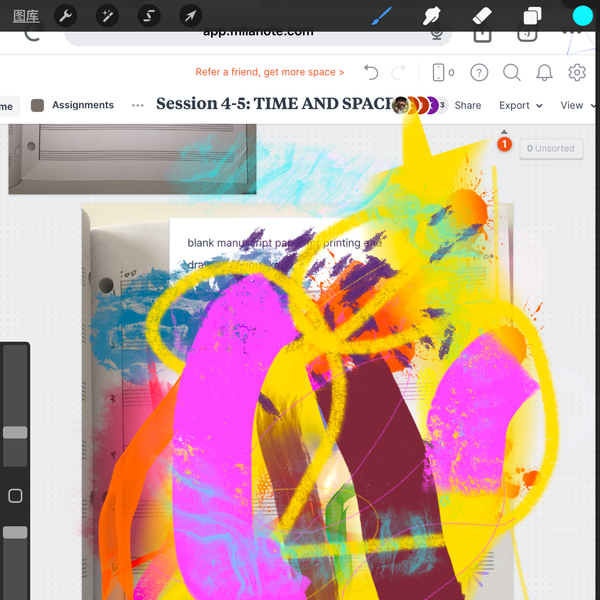The width and height of the screenshot is (600, 600).
Task: Click the Assignments breadcrumb
Action: click(83, 105)
